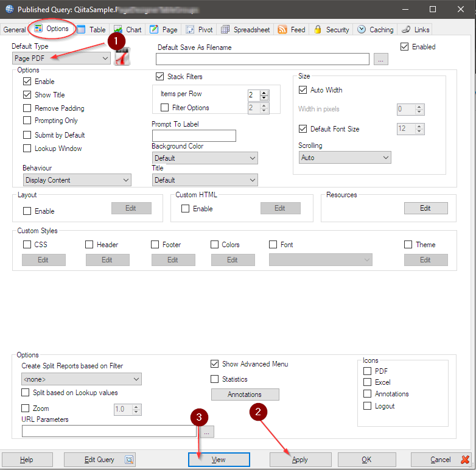Uncheck Auto Width
476x470 pixels.
(303, 90)
